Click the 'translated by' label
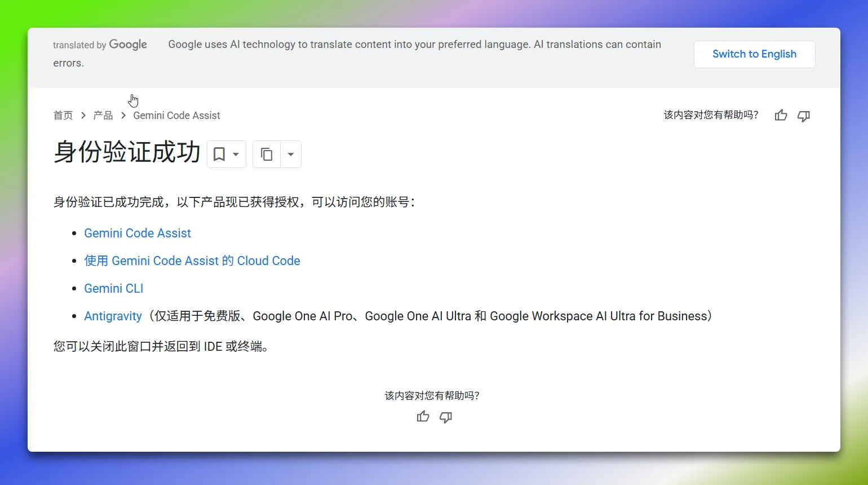The height and width of the screenshot is (485, 868). pos(79,45)
